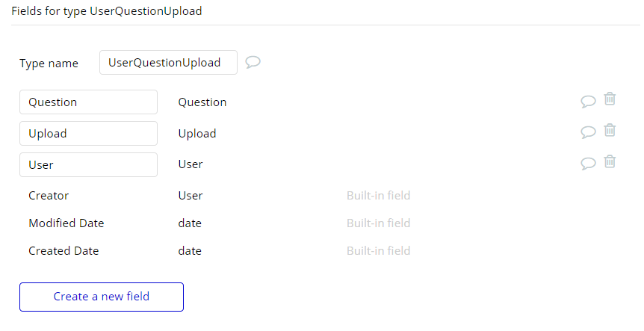Click the comment icon beside Type name

253,62
